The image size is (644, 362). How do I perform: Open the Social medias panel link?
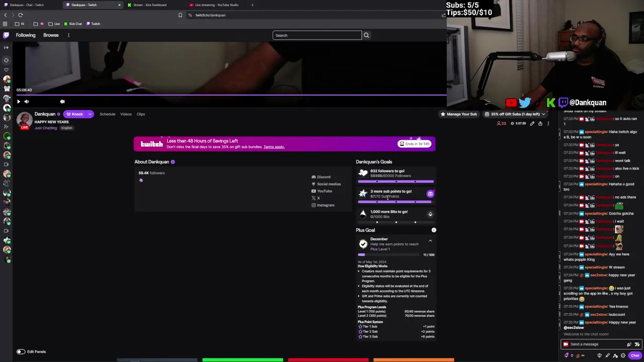pos(326,184)
